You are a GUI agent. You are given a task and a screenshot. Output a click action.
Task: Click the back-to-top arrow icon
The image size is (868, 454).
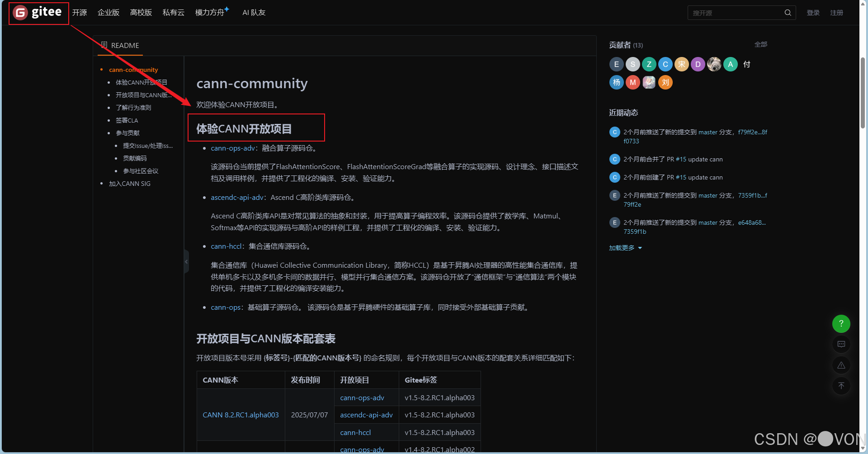coord(841,386)
